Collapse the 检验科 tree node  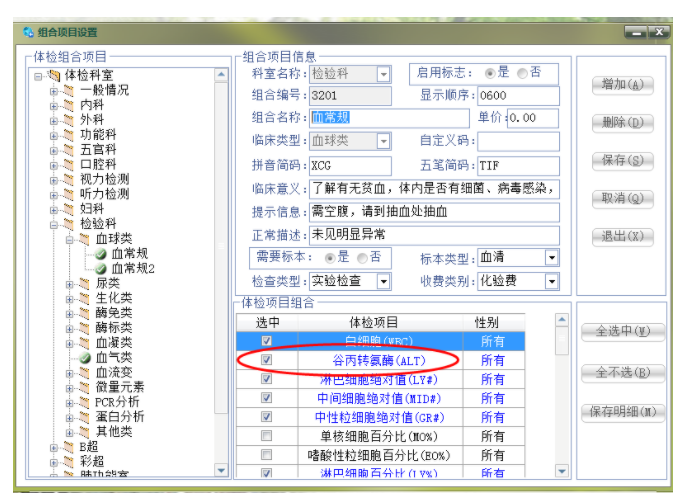click(53, 225)
